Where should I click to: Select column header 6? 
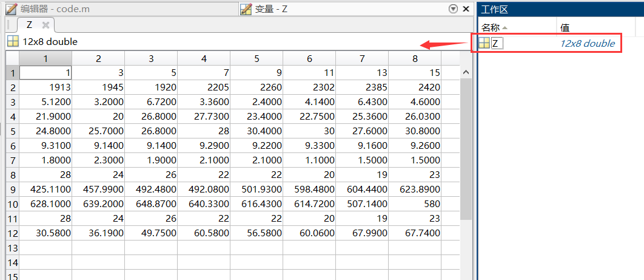309,58
